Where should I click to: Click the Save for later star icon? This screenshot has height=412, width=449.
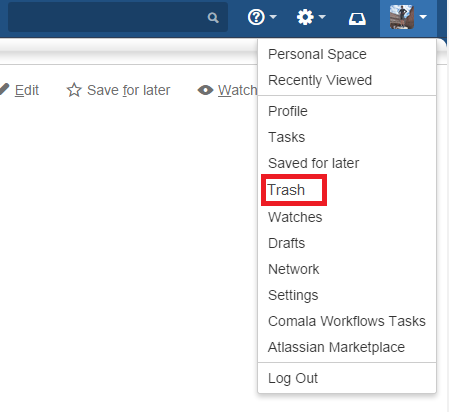[74, 90]
